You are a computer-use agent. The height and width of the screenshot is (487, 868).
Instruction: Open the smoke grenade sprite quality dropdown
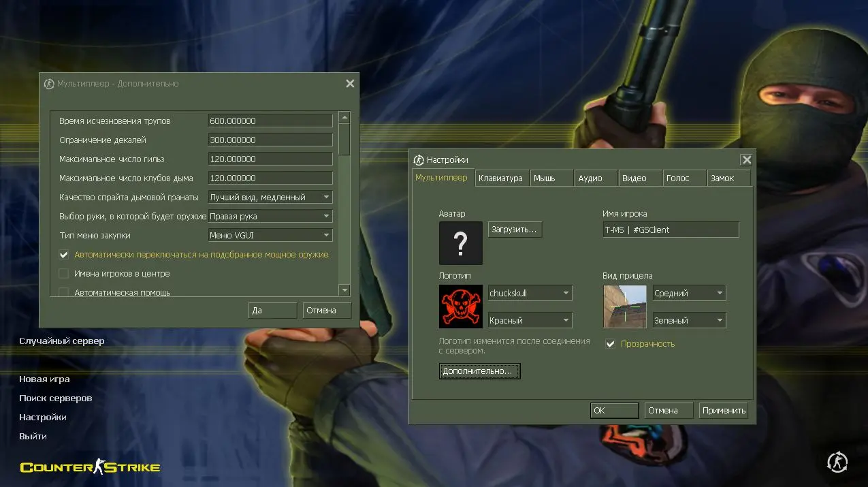[x=270, y=198]
